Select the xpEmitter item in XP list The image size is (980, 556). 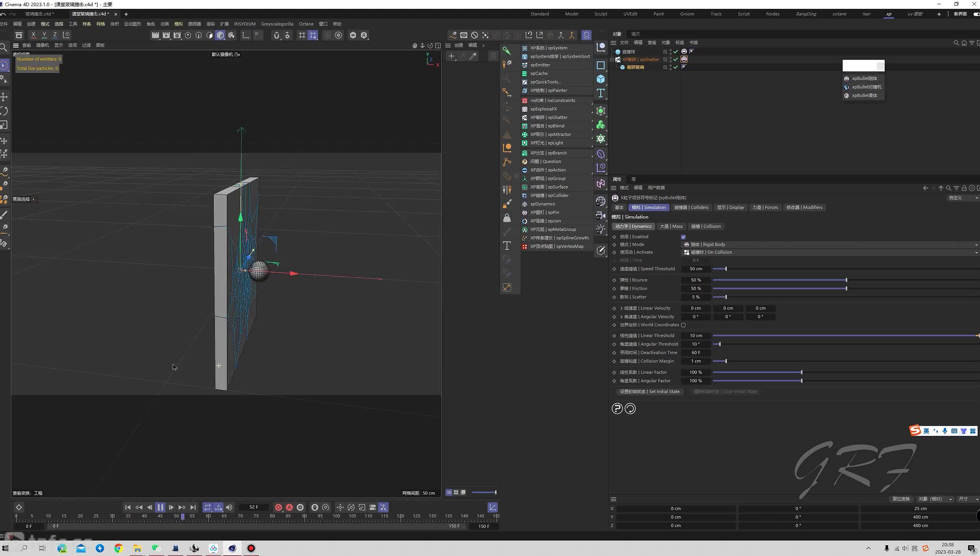[x=557, y=65]
